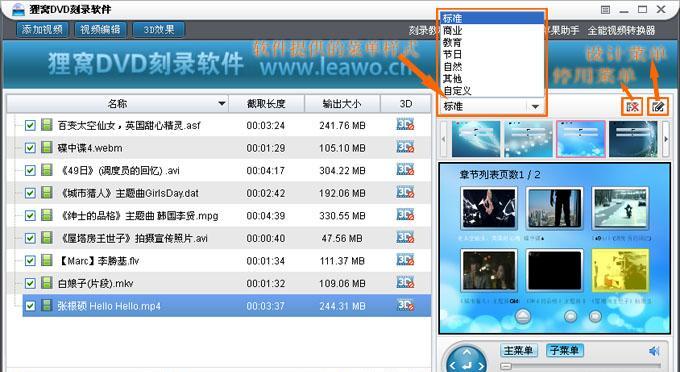Click the playback progress slider handle
Viewport: 680px width, 372px height.
506,366
